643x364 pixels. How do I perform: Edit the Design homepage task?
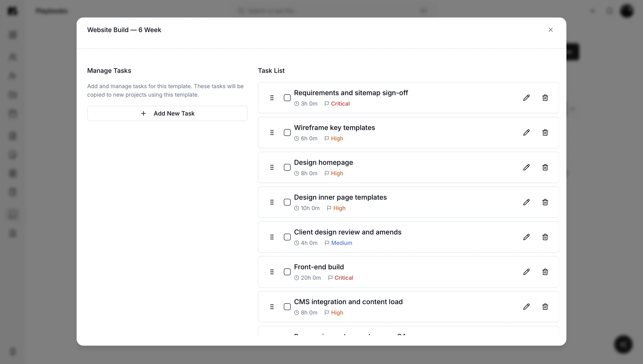point(526,167)
